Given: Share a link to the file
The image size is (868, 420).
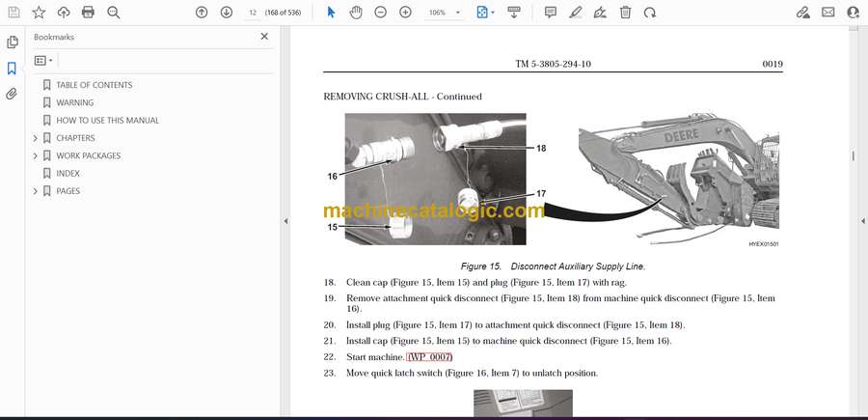Looking at the screenshot, I should click(802, 13).
